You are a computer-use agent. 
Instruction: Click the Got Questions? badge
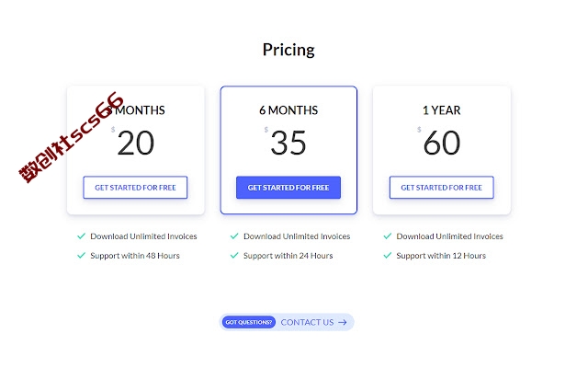tap(249, 322)
